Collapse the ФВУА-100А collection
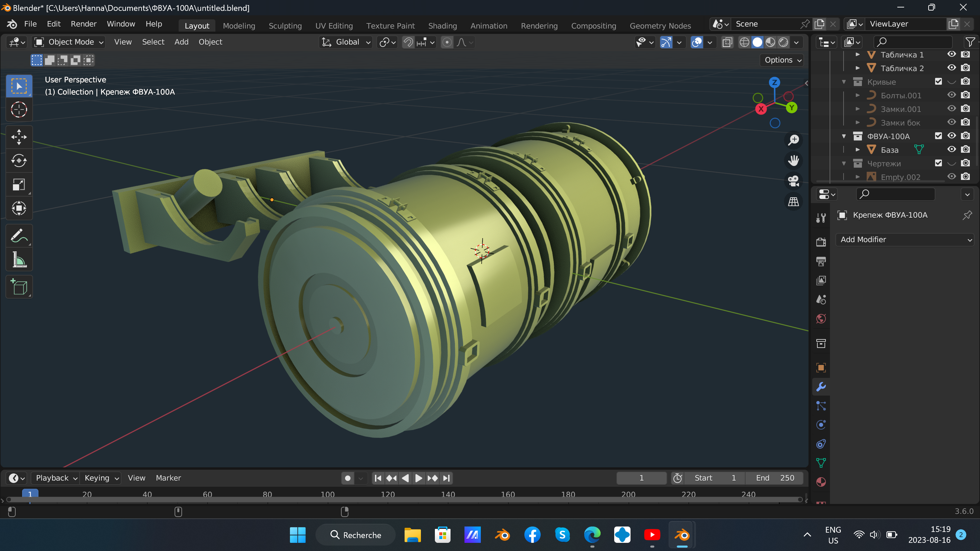The image size is (980, 551). pos(844,136)
